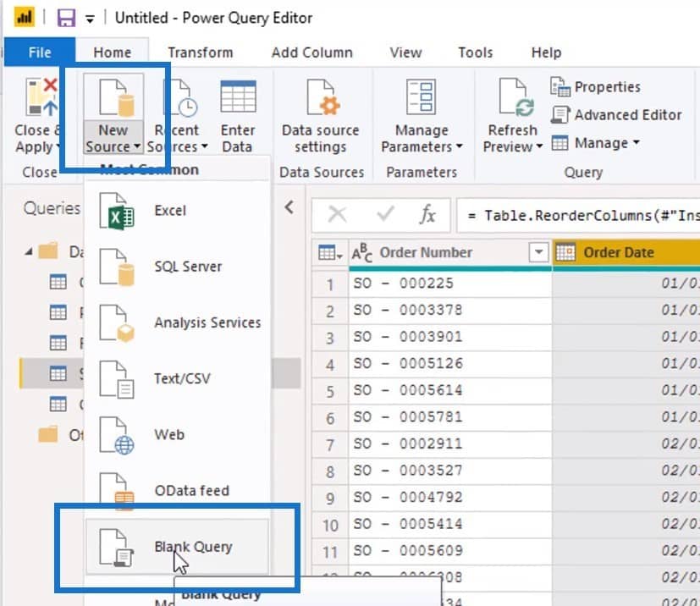Viewport: 700px width, 606px height.
Task: Click the Close & Apply icon
Action: pyautogui.click(x=42, y=97)
